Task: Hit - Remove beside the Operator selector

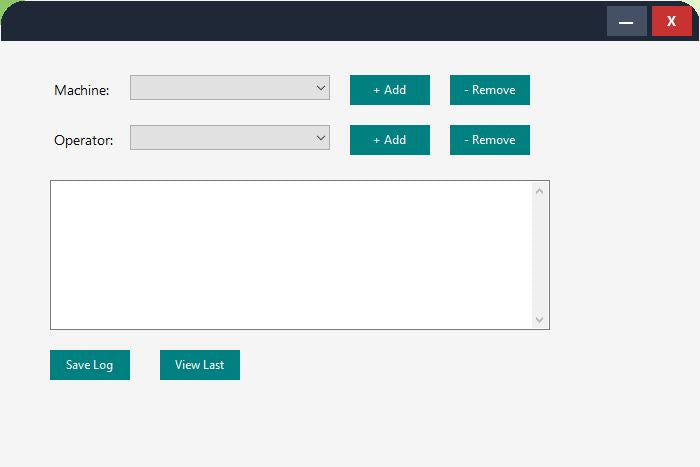Action: pyautogui.click(x=489, y=140)
